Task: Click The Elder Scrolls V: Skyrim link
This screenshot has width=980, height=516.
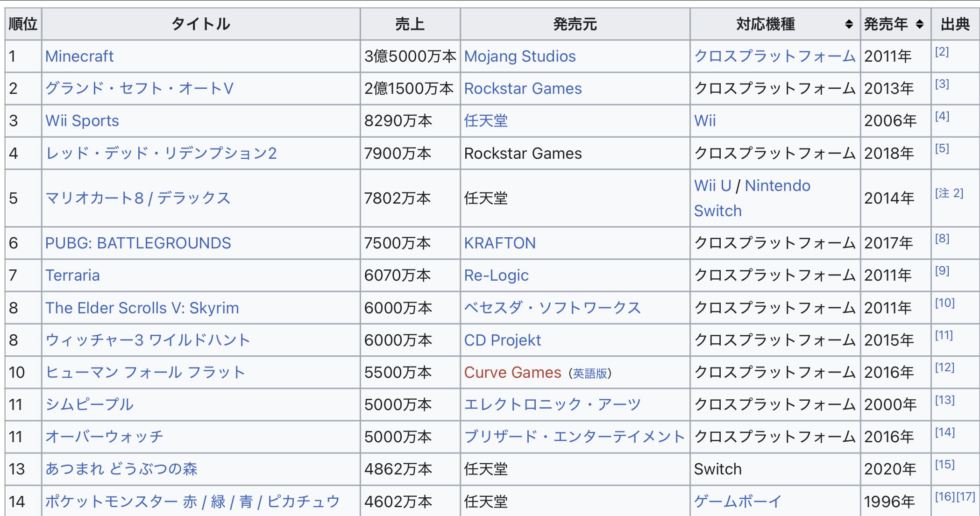Action: pyautogui.click(x=142, y=308)
